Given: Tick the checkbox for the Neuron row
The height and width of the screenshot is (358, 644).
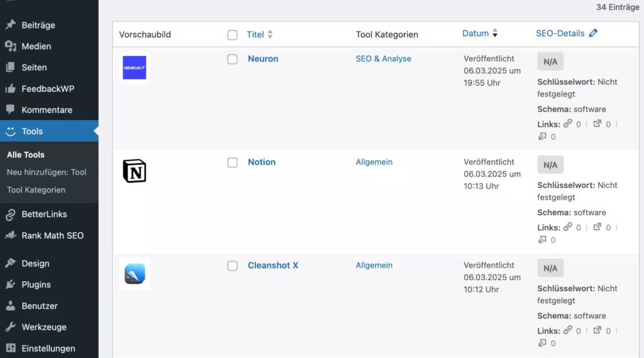Looking at the screenshot, I should [232, 59].
